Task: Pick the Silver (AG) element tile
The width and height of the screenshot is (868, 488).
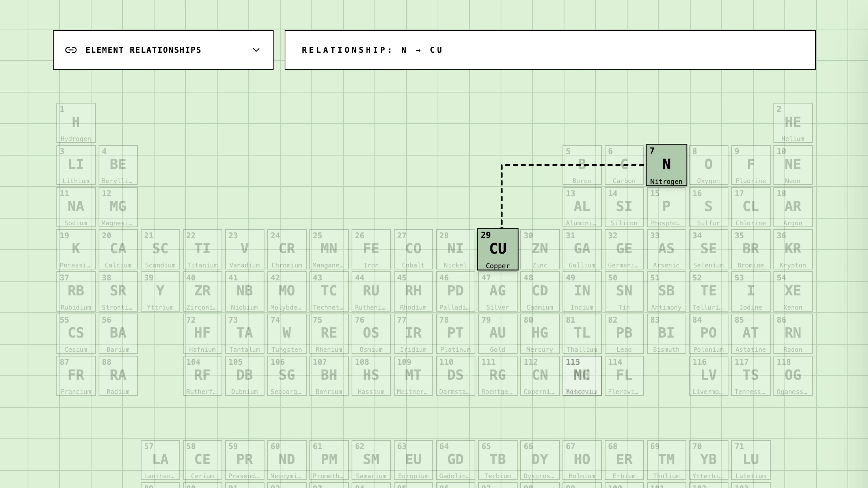Action: [x=498, y=291]
